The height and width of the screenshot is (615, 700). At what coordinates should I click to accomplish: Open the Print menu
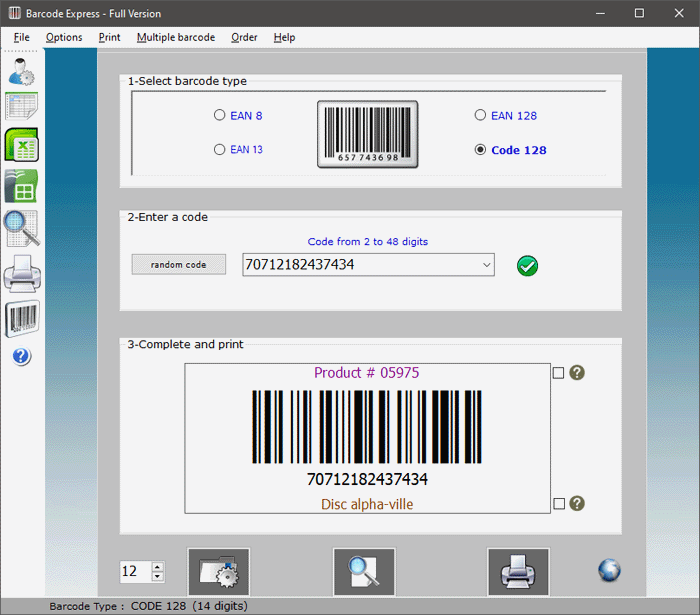pyautogui.click(x=109, y=37)
